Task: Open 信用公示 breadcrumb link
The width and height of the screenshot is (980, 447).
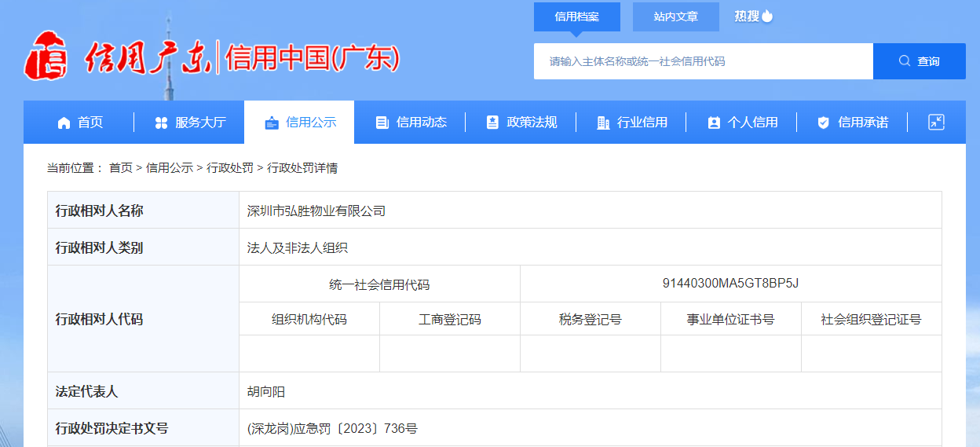Action: (x=170, y=167)
